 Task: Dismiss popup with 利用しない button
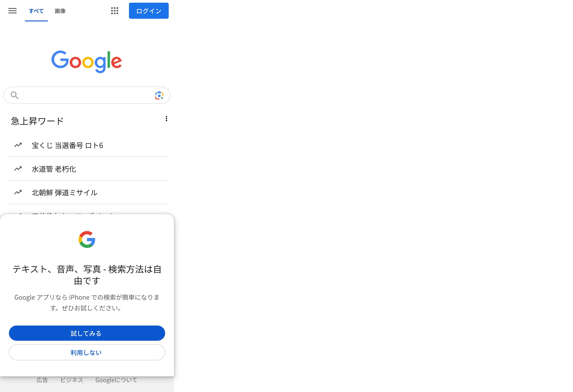pyautogui.click(x=87, y=352)
